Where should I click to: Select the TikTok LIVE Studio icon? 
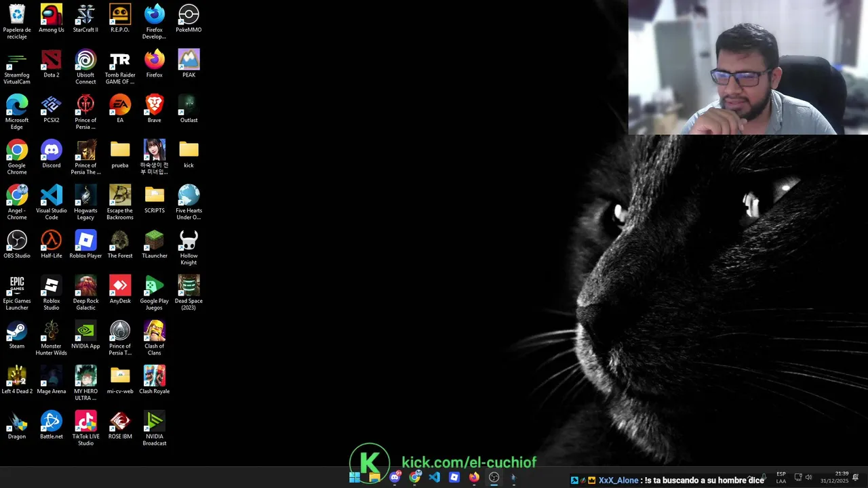click(x=85, y=428)
